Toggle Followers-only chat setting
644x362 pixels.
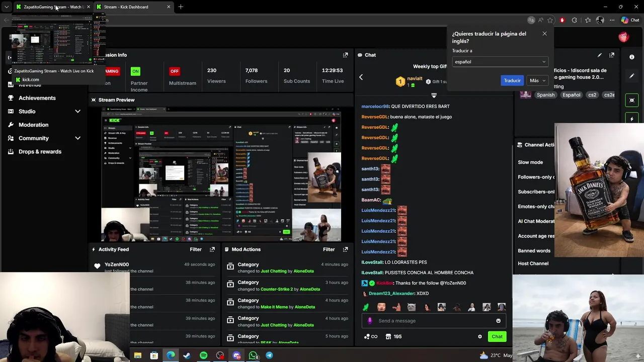[x=536, y=177]
